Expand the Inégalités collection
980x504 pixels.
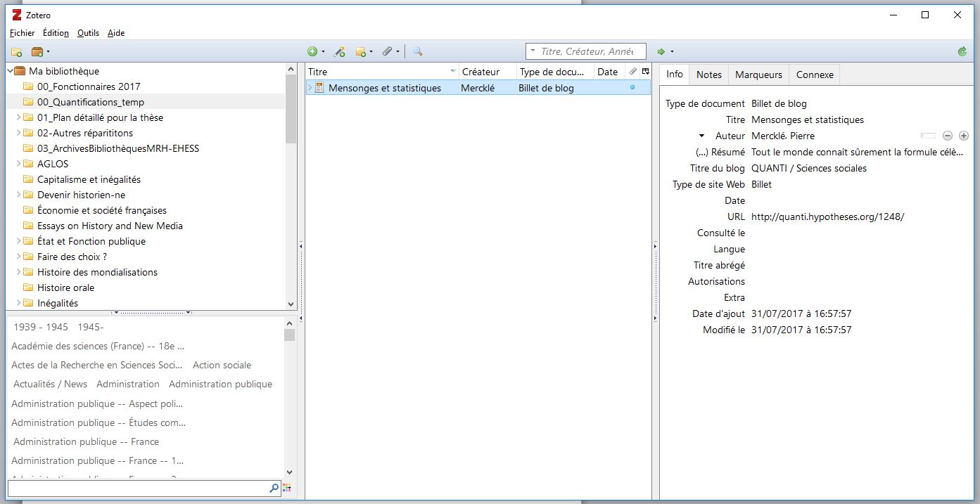19,303
